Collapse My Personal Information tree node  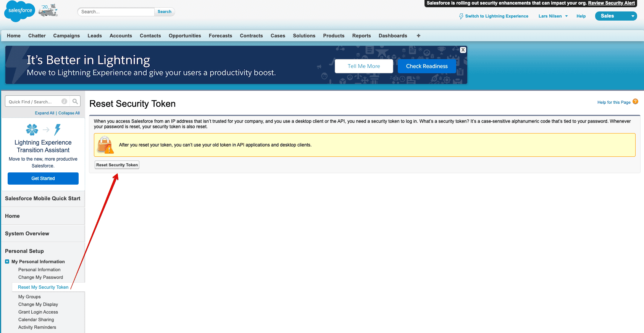(x=7, y=262)
